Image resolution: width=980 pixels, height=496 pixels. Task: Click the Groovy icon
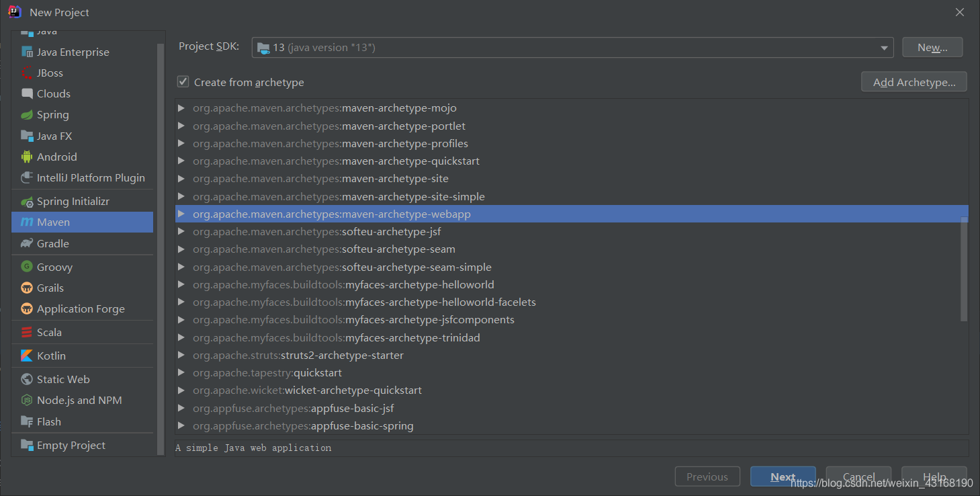tap(27, 267)
